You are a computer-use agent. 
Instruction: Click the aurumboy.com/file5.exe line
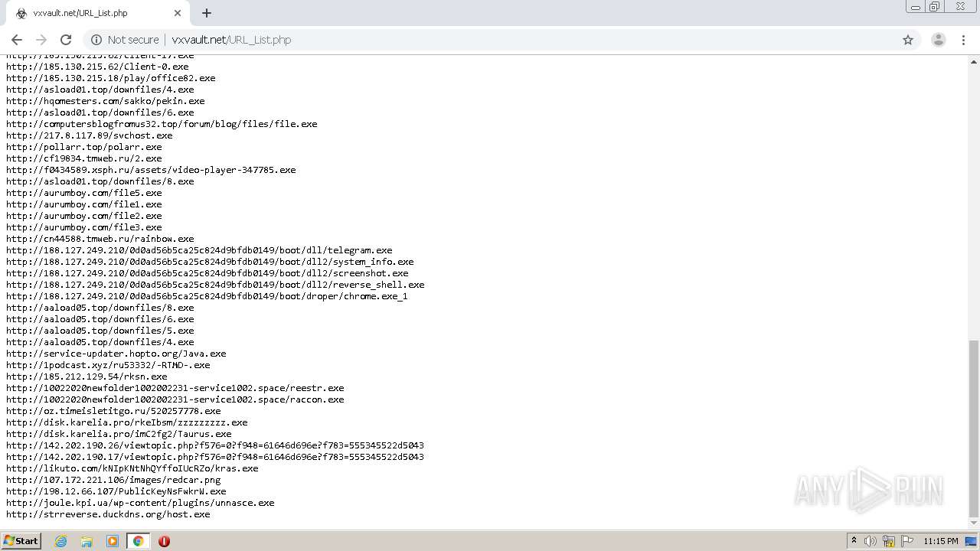(x=84, y=193)
